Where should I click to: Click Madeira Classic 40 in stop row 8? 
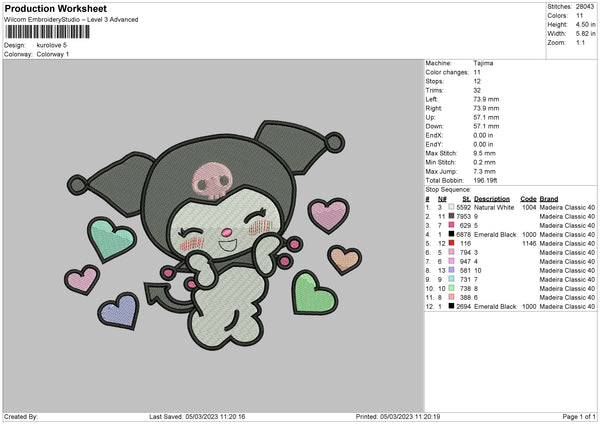pos(567,270)
